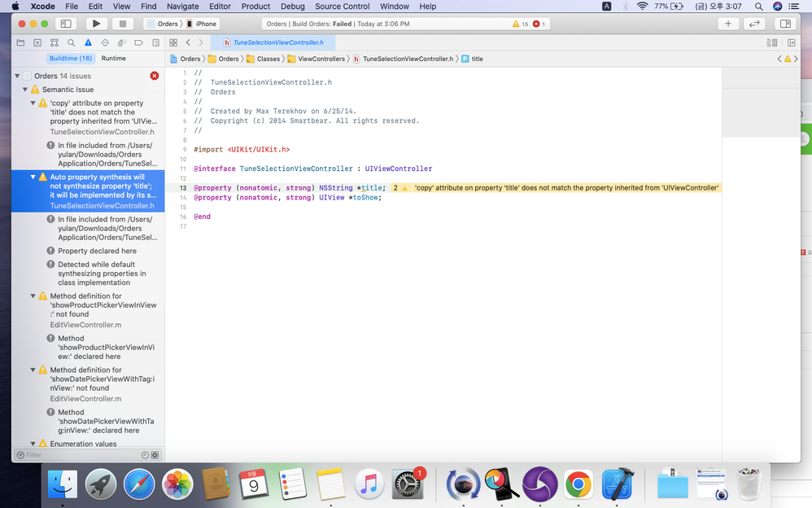Viewport: 812px width, 508px height.
Task: Click the Run (play) button in toolbar
Action: 96,24
